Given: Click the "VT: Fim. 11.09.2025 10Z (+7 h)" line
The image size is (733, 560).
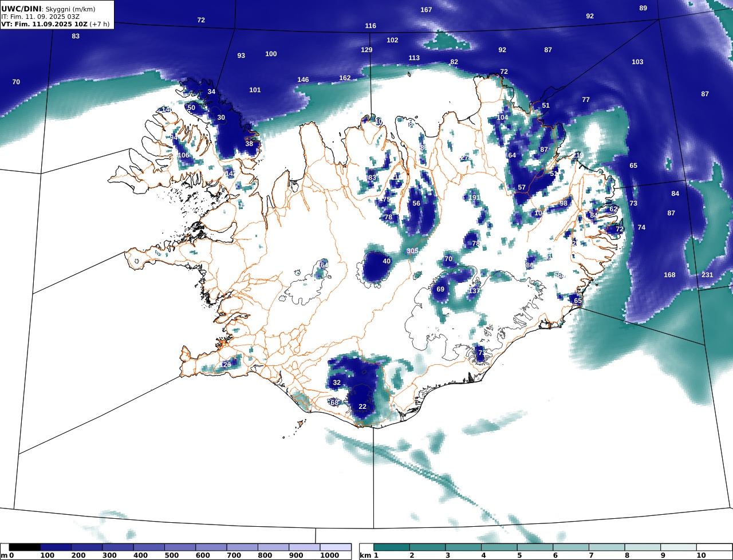Looking at the screenshot, I should tap(55, 25).
